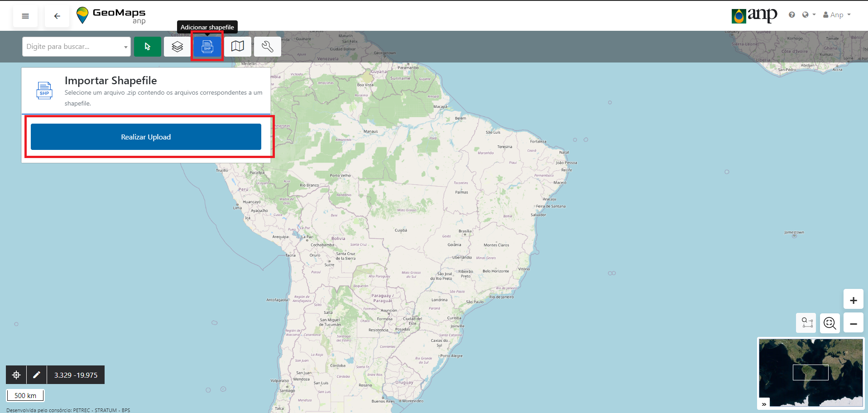Viewport: 868px width, 413px height.
Task: Click Buenos Aires label on the map
Action: (384, 401)
